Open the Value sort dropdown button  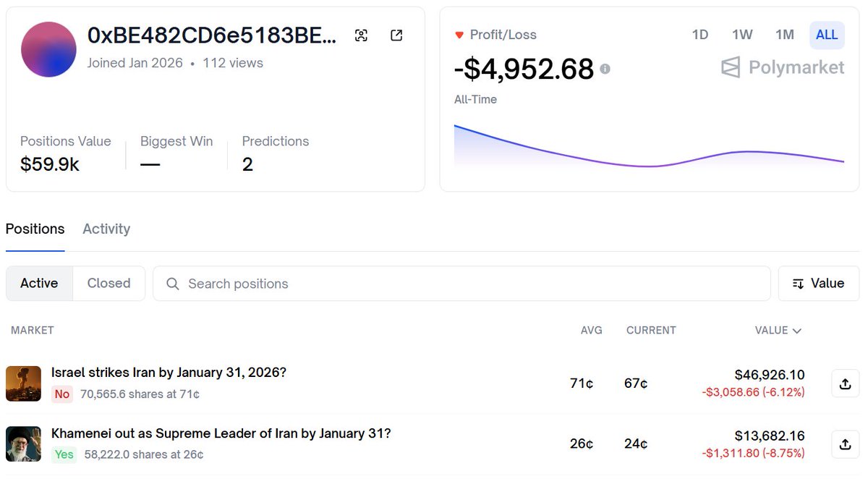(x=818, y=284)
